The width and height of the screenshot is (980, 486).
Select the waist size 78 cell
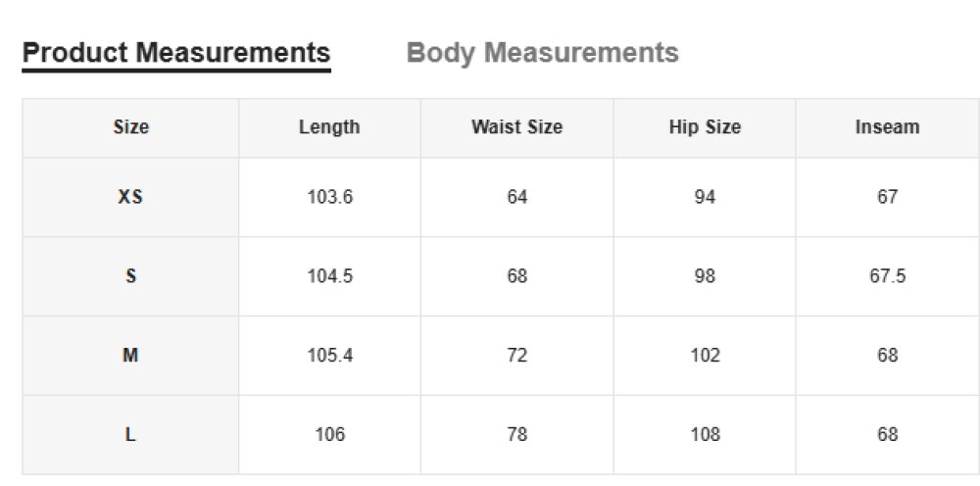[x=516, y=435]
